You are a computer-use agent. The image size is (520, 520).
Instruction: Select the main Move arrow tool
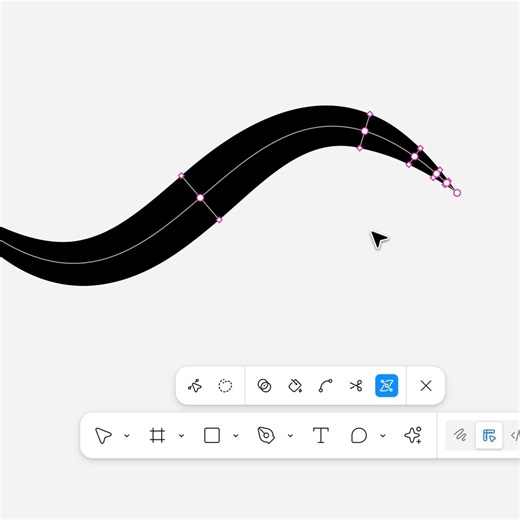(x=103, y=435)
